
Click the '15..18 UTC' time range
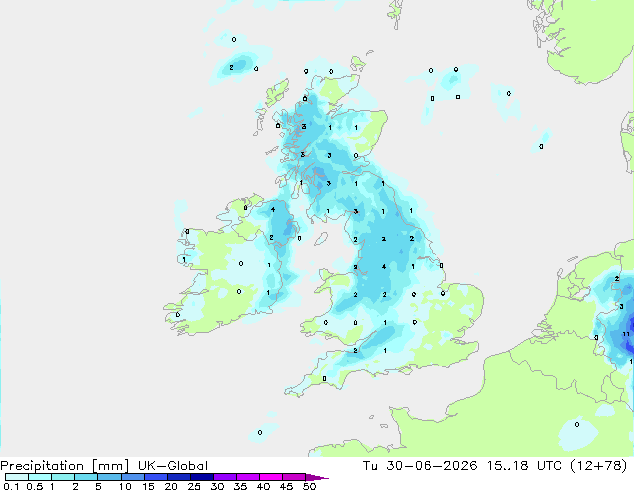pyautogui.click(x=524, y=466)
